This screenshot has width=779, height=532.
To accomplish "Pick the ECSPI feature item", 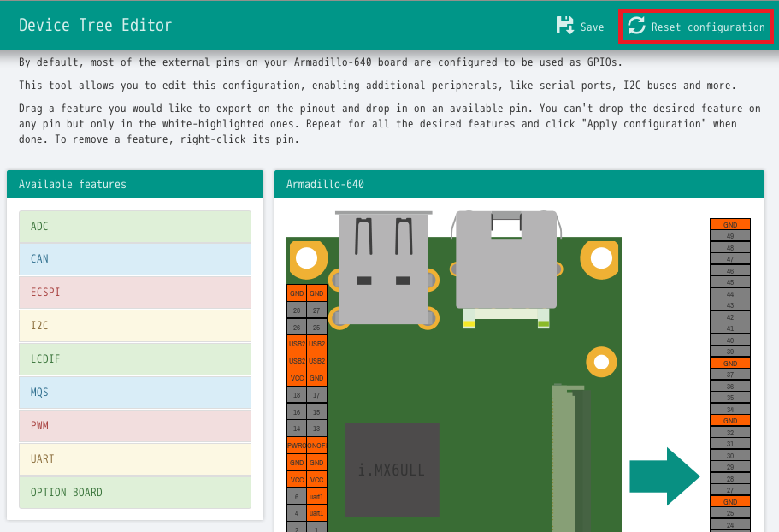I will click(135, 293).
